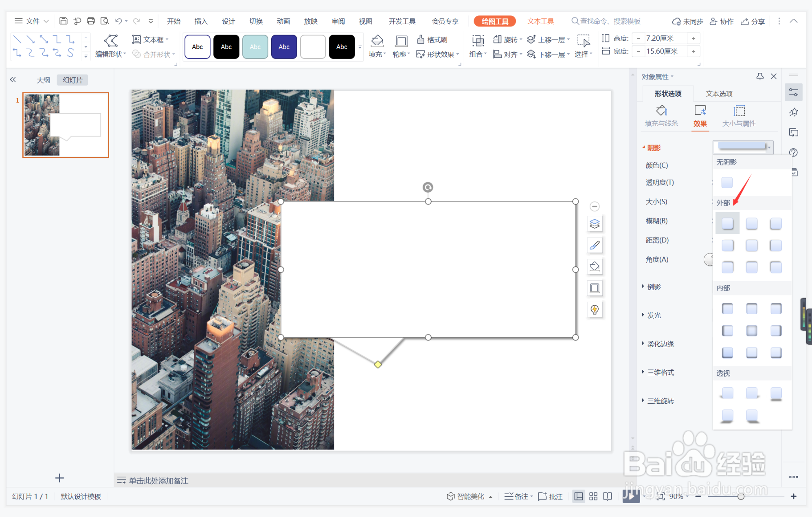Click the notes area to add notes
The image size is (812, 517).
pyautogui.click(x=158, y=480)
